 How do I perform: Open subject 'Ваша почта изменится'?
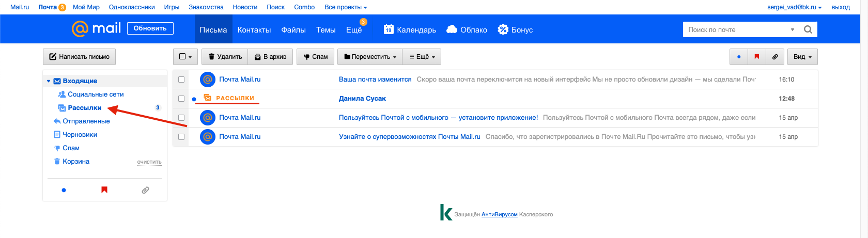coord(375,80)
